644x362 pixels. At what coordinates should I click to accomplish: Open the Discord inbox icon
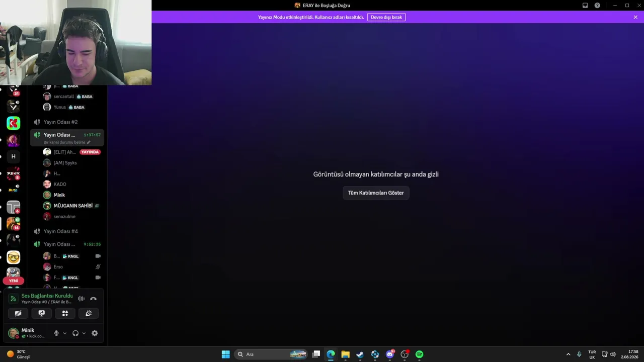click(585, 6)
